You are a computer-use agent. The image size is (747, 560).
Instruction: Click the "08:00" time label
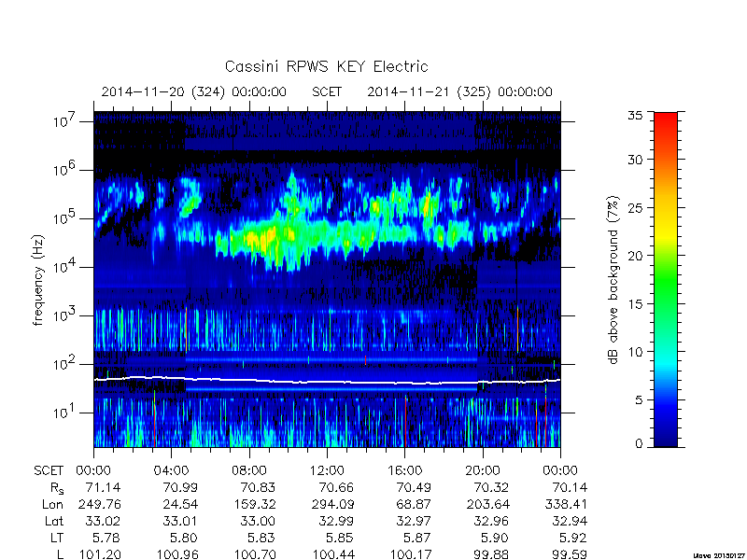point(249,471)
